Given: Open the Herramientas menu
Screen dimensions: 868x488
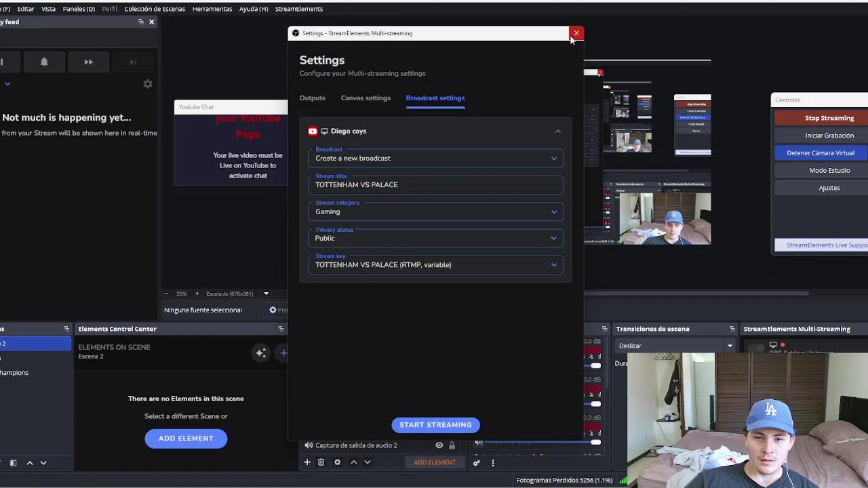Looking at the screenshot, I should pos(212,9).
